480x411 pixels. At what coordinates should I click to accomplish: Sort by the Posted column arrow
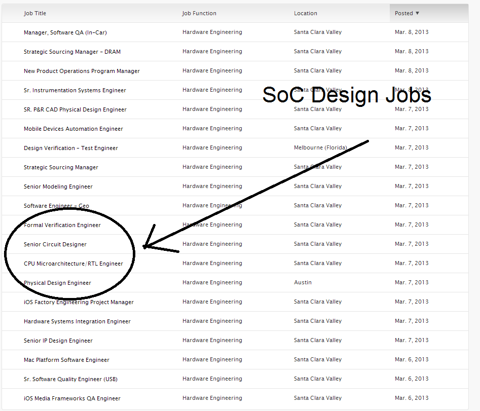[x=417, y=13]
